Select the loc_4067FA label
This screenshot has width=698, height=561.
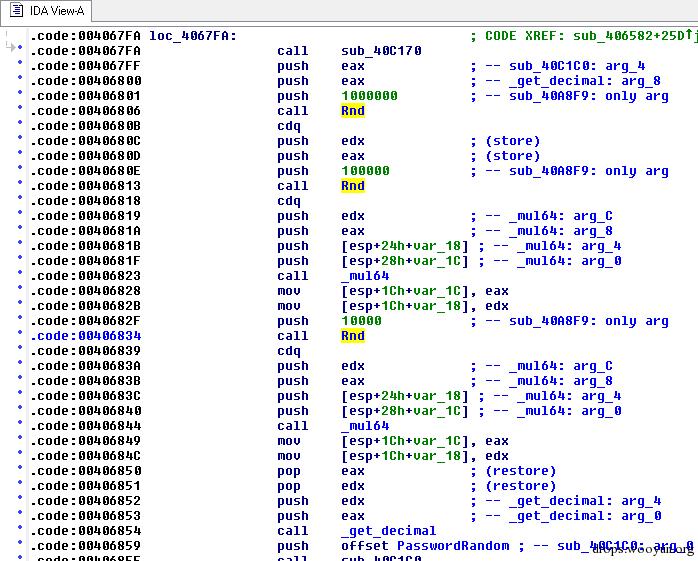click(x=193, y=36)
